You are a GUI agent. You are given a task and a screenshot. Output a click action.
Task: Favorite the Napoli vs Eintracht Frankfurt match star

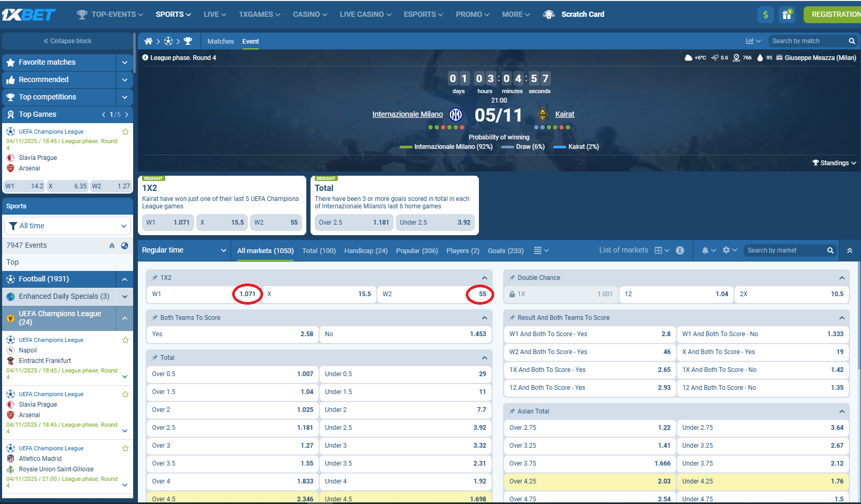125,340
